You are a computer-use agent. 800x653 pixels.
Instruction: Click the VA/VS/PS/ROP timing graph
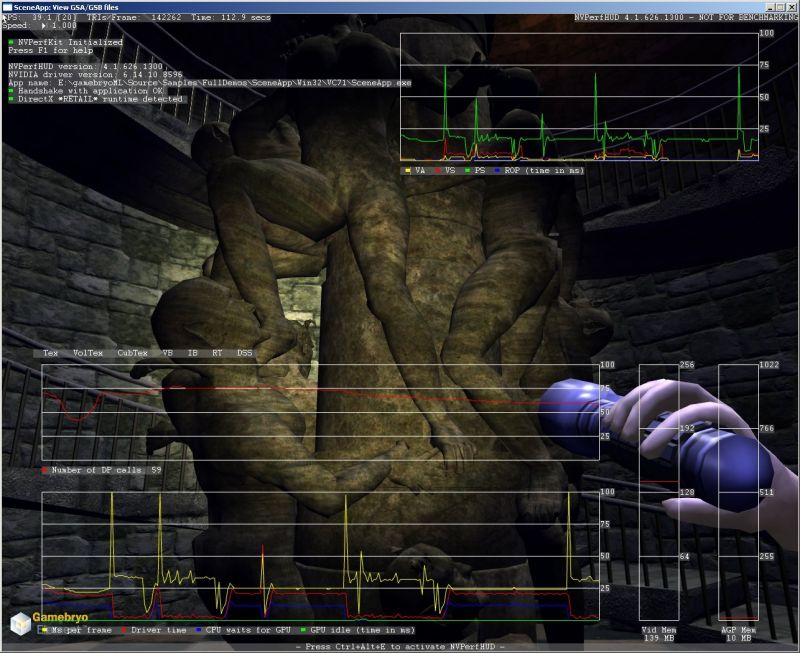(579, 97)
